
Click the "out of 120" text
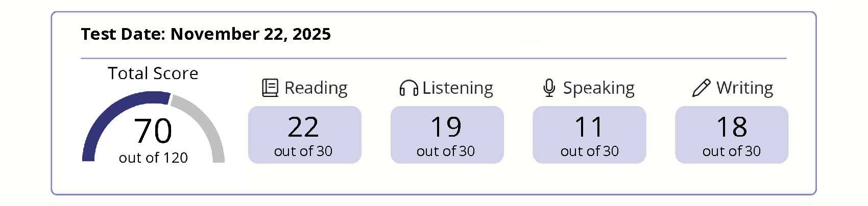click(153, 158)
